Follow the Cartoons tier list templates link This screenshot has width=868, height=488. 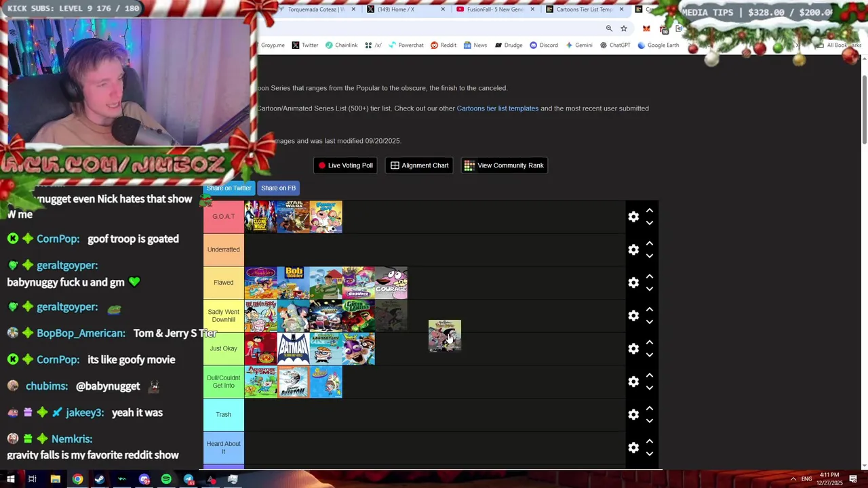pos(497,108)
